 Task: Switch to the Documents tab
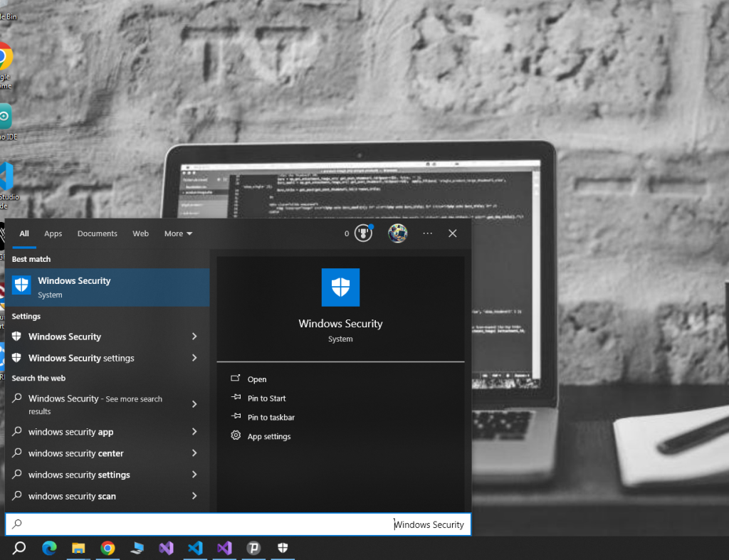[97, 233]
